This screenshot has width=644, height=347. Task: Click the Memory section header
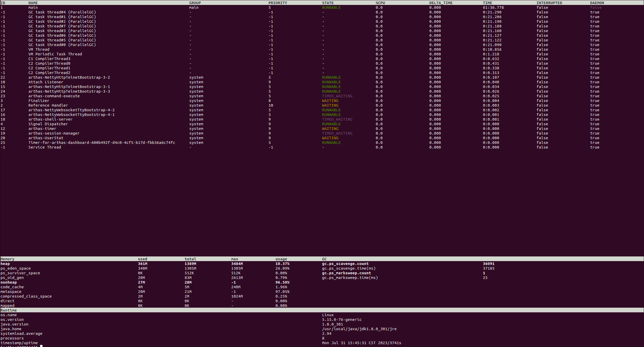[x=7, y=259]
